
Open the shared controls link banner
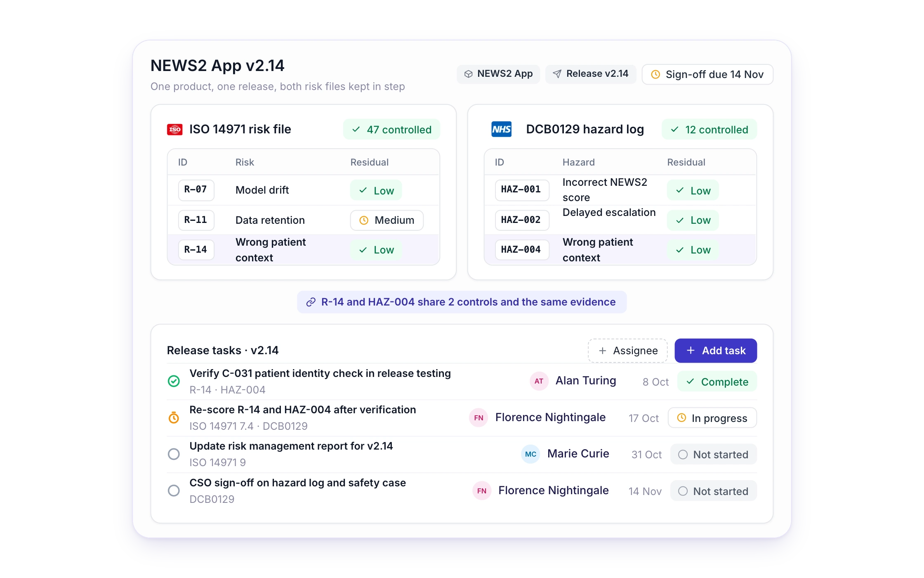pyautogui.click(x=462, y=302)
